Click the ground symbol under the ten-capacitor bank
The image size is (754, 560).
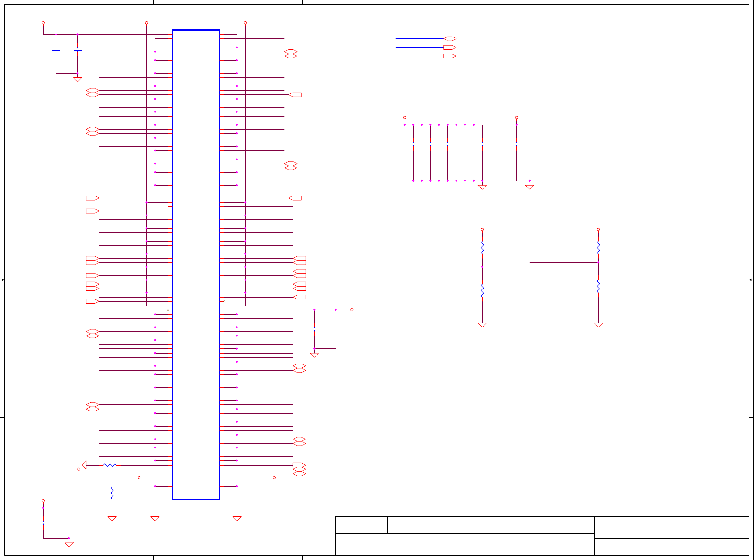click(x=482, y=187)
